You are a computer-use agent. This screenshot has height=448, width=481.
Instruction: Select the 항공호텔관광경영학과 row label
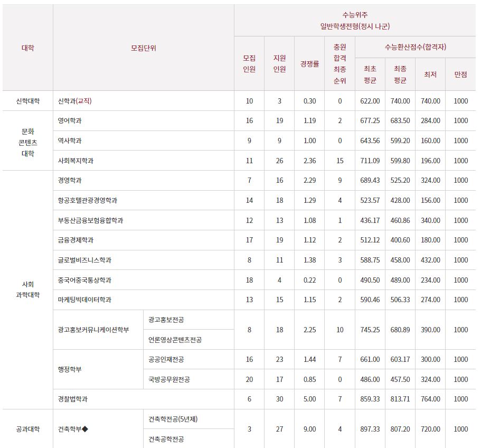[88, 200]
